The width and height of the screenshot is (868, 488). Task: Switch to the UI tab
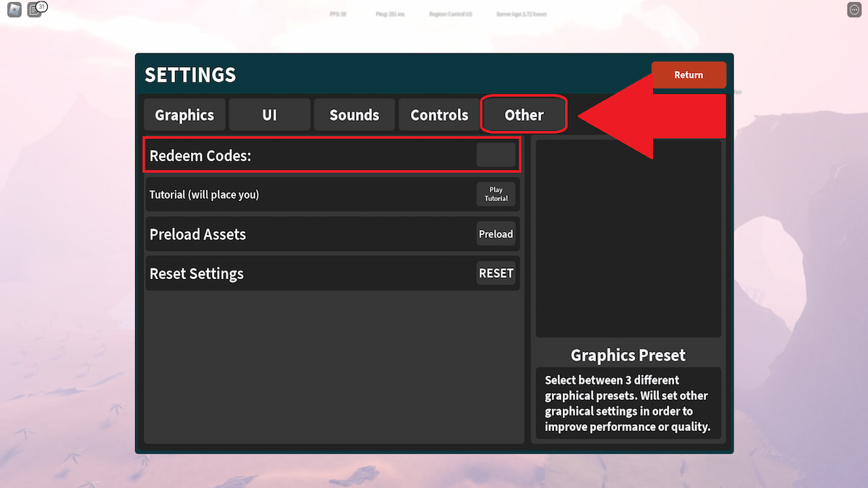(269, 114)
